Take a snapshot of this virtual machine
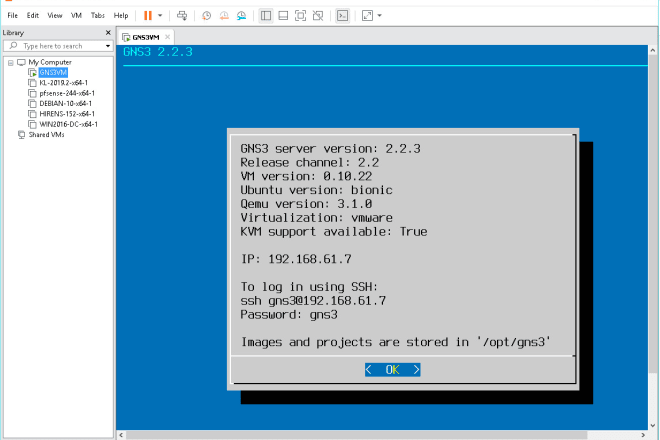 tap(206, 16)
